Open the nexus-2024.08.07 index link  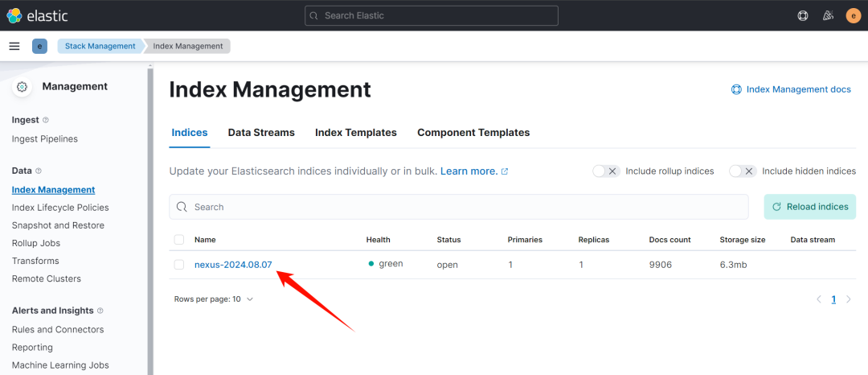[233, 265]
